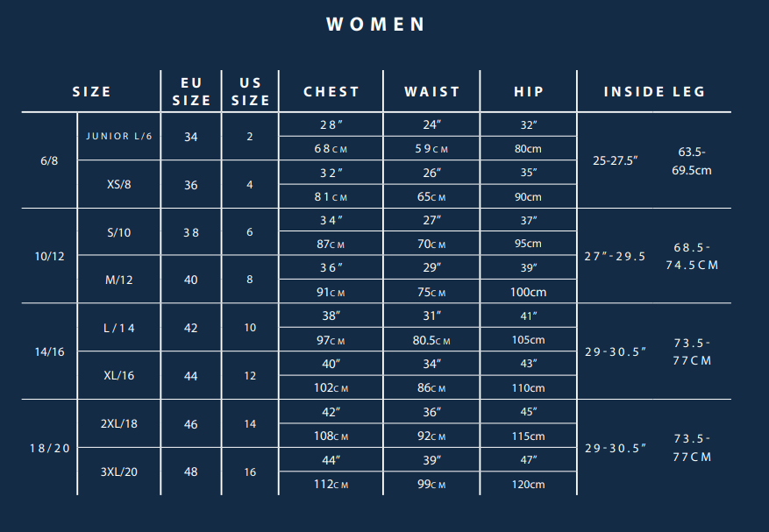The image size is (769, 532).
Task: Click the 80.5cm waist value
Action: click(431, 340)
